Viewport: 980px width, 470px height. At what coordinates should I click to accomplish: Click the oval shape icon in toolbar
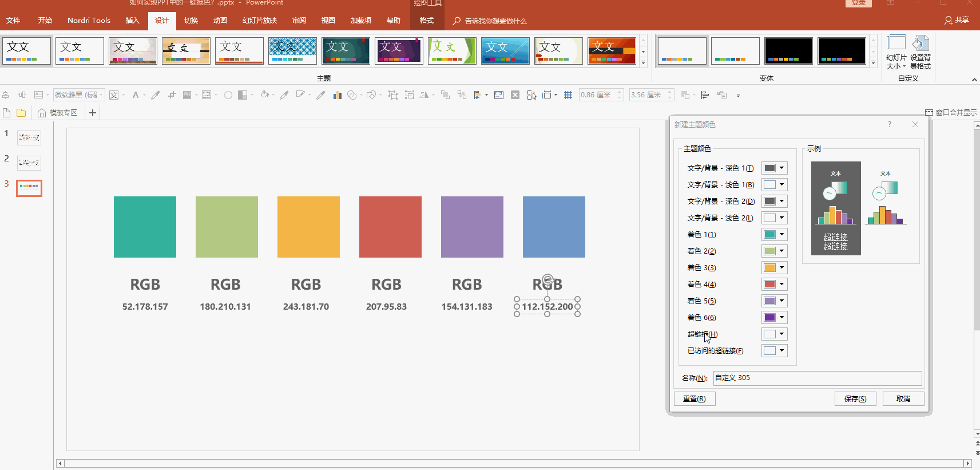point(228,95)
